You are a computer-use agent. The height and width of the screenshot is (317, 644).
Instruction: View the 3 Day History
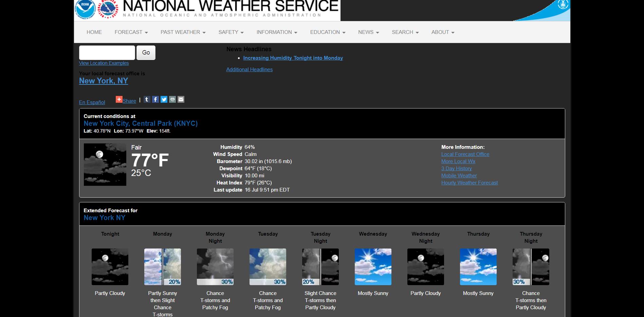456,168
